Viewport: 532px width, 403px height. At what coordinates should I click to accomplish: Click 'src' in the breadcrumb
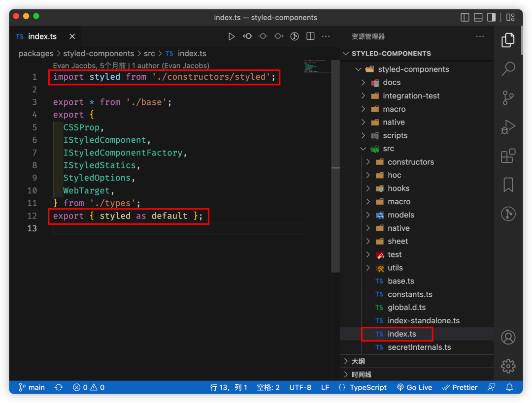pyautogui.click(x=149, y=54)
